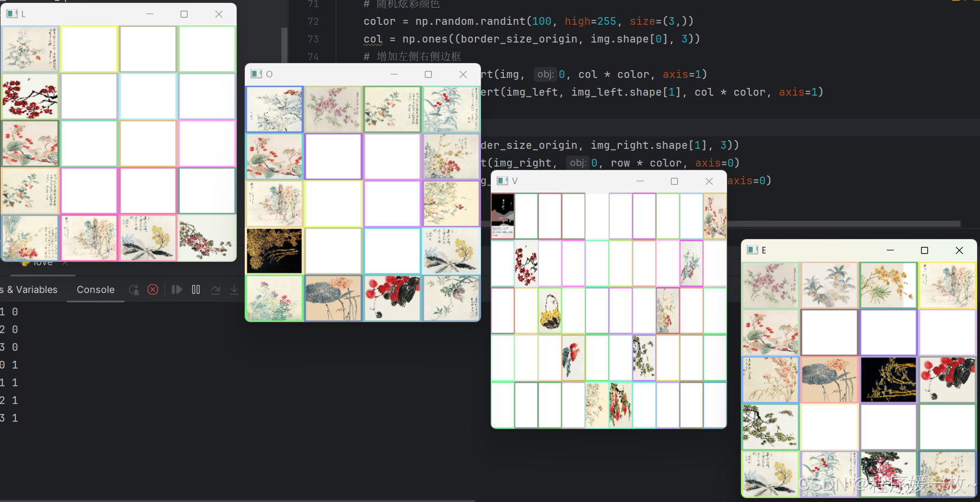Click the Step Into down-arrow icon
The width and height of the screenshot is (980, 502).
(x=234, y=289)
